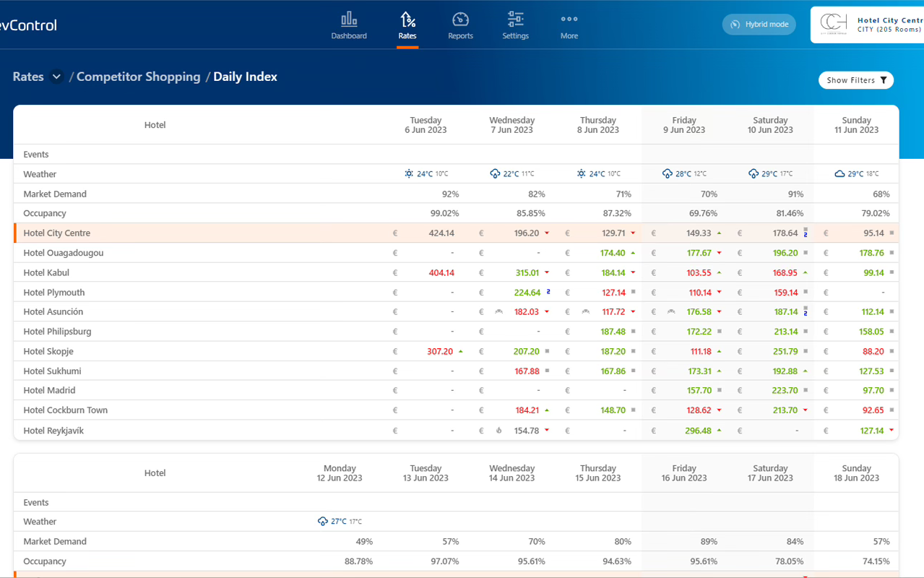Viewport: 924px width, 578px height.
Task: Click Hotel Kabul rate 404.14 on Tuesday
Action: [441, 273]
